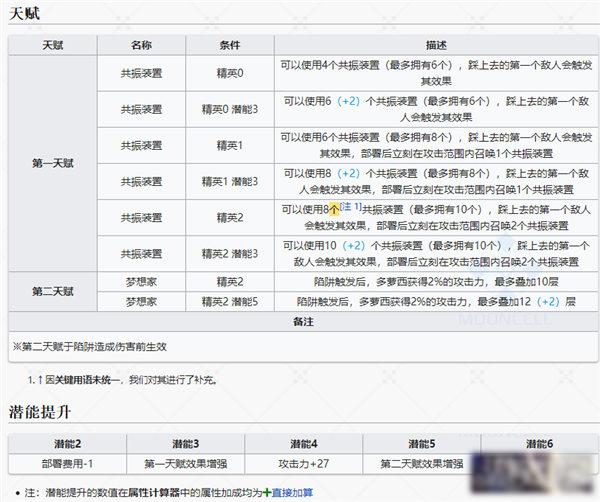Click the 第二天赋效果增强 cell
The image size is (600, 502).
(422, 464)
